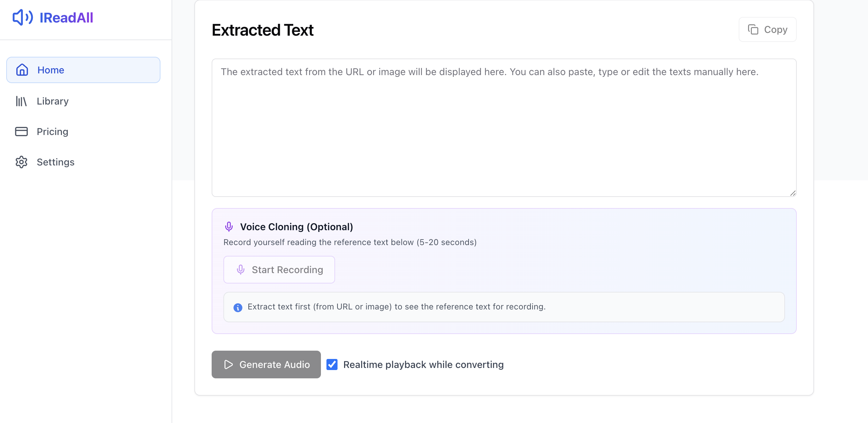The width and height of the screenshot is (868, 423).
Task: Click the microphone icon inside Start Recording
Action: click(x=240, y=270)
